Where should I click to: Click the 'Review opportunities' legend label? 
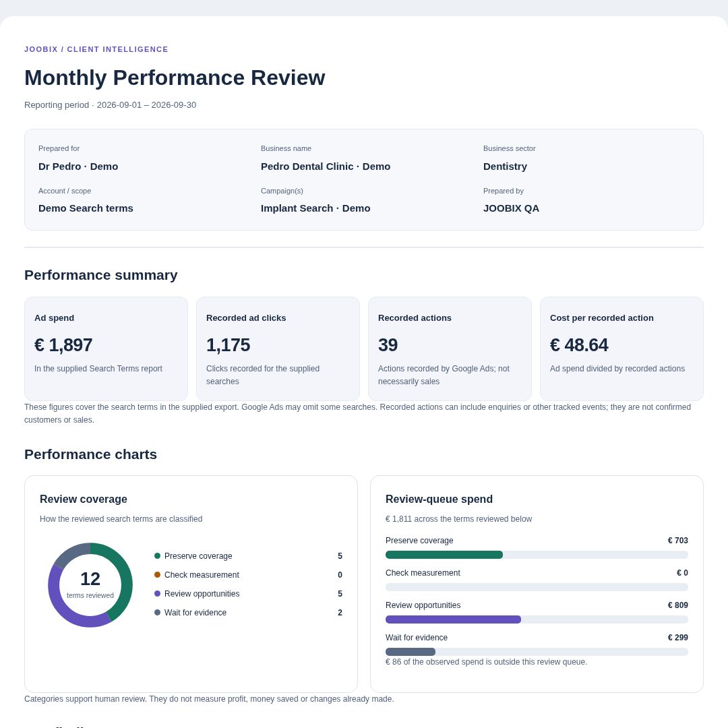coord(202,594)
